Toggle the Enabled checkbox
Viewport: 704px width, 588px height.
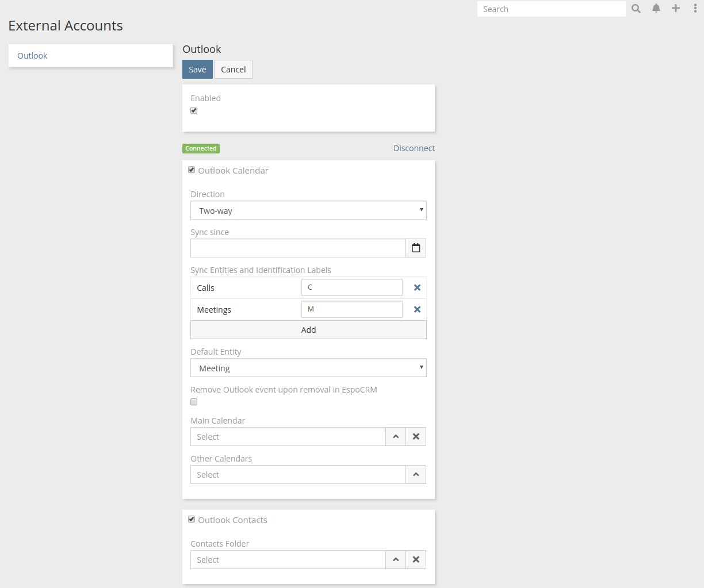tap(194, 110)
